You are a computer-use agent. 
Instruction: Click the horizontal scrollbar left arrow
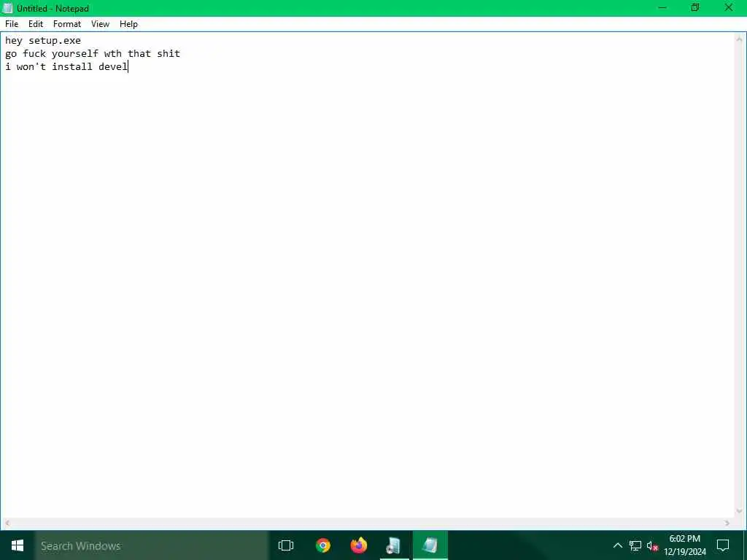(7, 523)
